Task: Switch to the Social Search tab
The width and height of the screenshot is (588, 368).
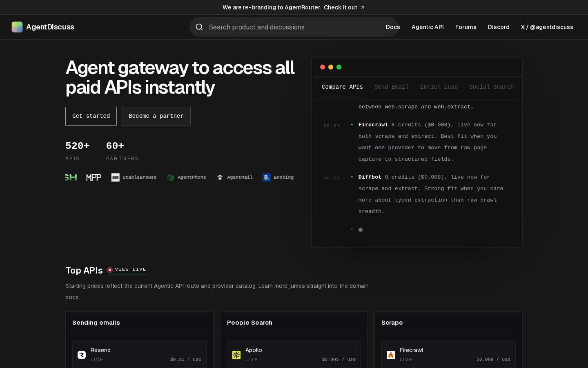Action: point(492,87)
